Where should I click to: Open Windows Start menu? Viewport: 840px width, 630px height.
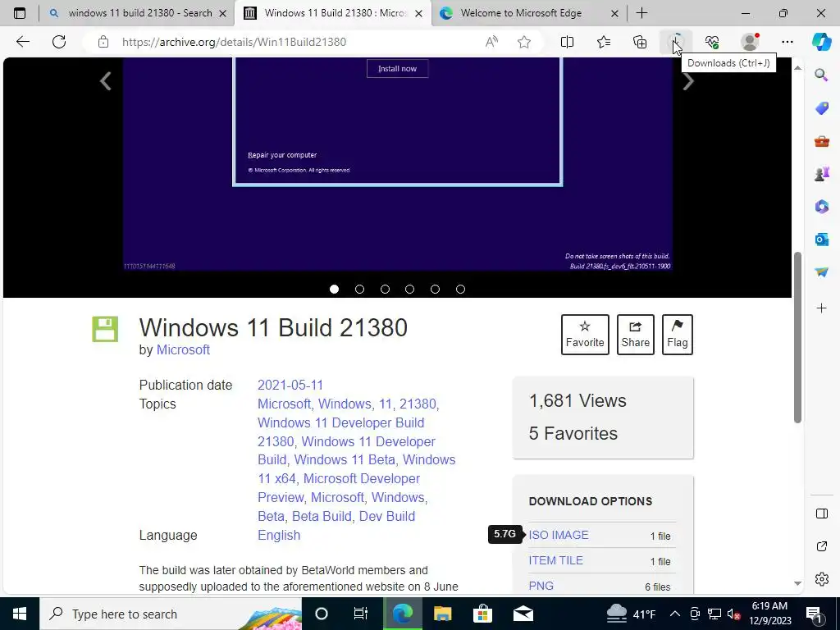click(x=20, y=614)
